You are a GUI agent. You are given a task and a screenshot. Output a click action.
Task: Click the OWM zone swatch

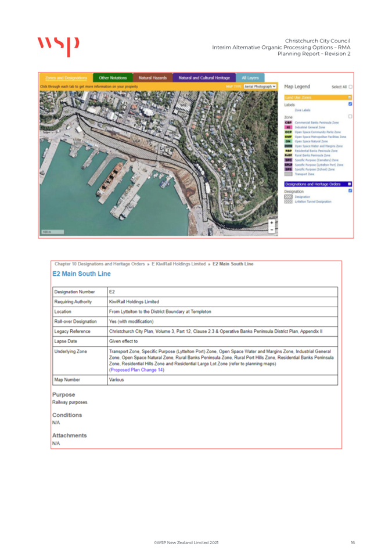pos(289,146)
